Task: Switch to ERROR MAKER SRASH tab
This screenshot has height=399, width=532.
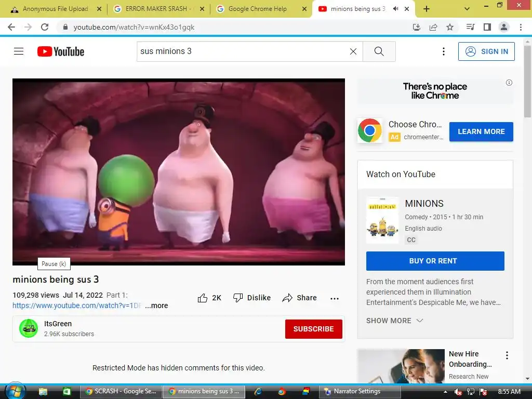Action: (158, 9)
